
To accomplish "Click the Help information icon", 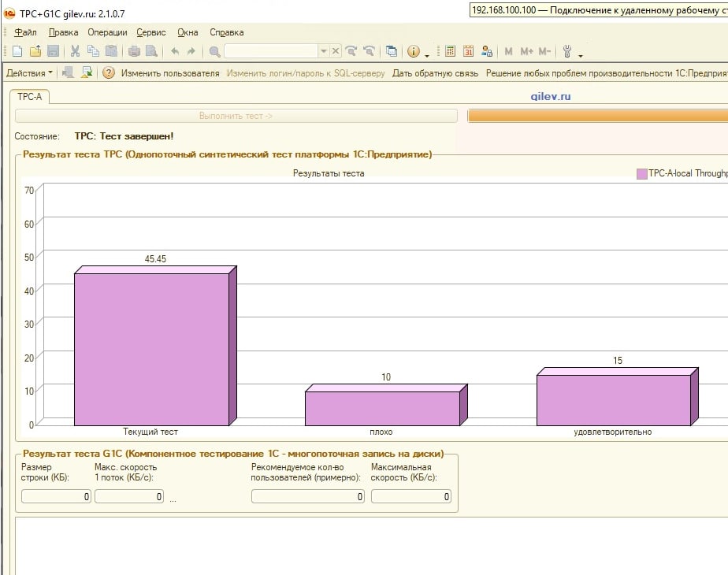I will (x=413, y=51).
